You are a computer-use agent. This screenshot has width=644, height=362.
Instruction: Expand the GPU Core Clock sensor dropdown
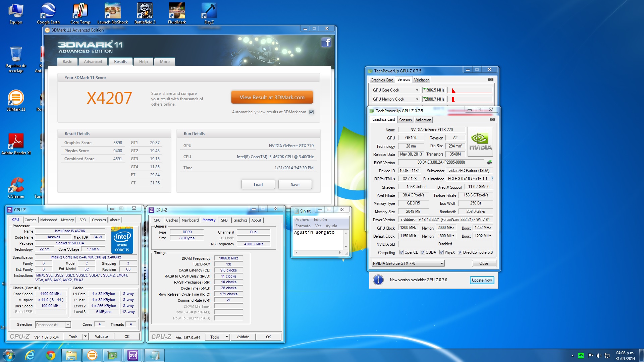[417, 90]
